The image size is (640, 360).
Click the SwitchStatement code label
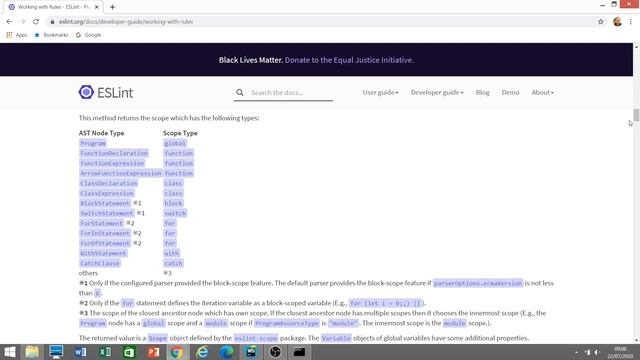coord(107,213)
